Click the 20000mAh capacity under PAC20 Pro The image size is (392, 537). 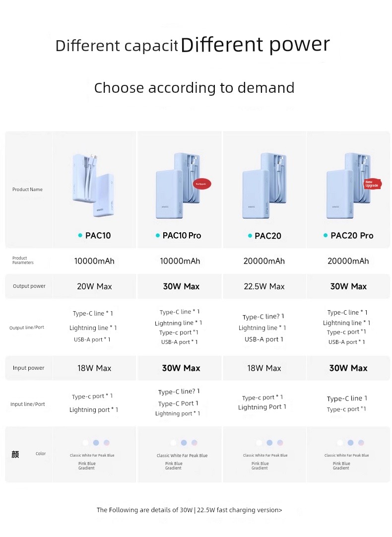tap(348, 261)
